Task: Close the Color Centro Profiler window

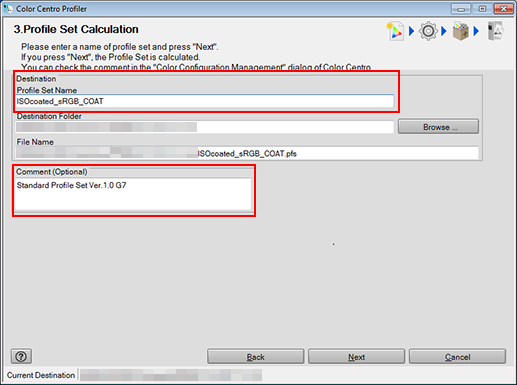Action: click(504, 9)
